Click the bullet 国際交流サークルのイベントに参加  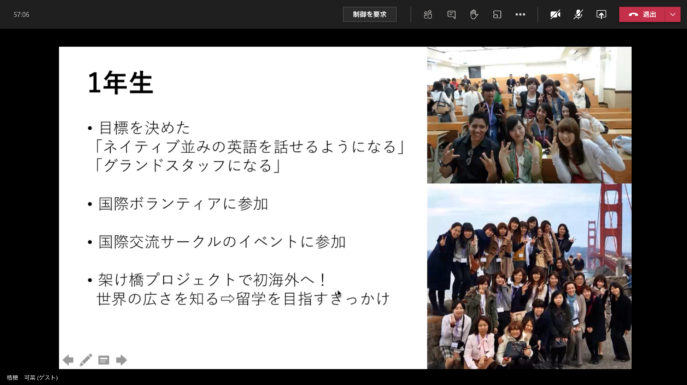point(222,242)
